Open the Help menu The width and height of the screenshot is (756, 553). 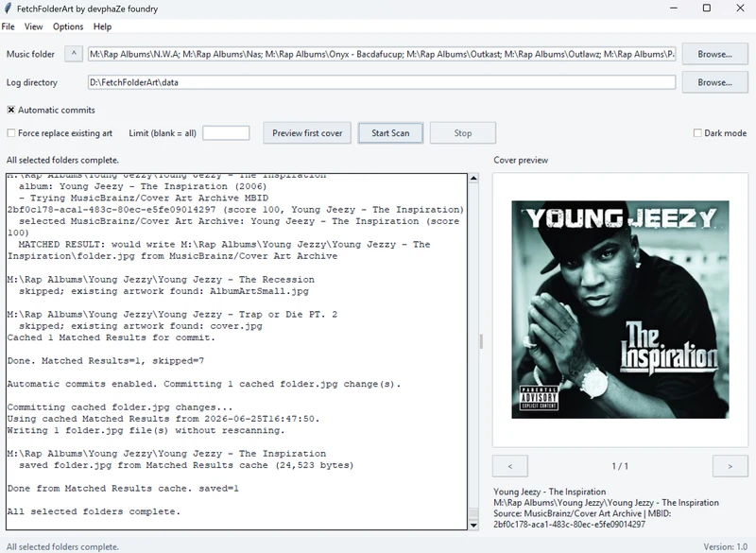click(102, 26)
